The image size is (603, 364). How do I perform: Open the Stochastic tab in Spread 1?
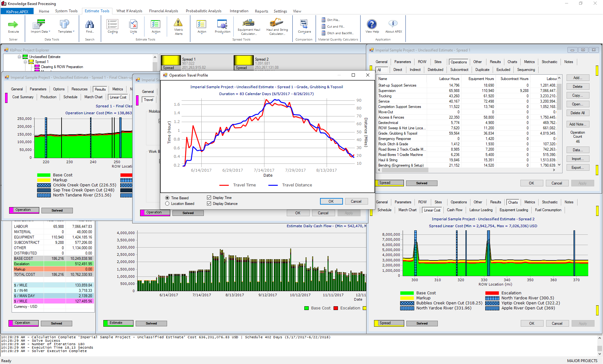(549, 62)
